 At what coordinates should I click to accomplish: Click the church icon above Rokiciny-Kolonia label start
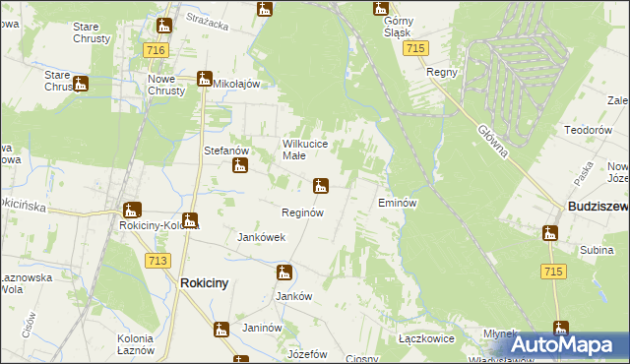click(132, 210)
